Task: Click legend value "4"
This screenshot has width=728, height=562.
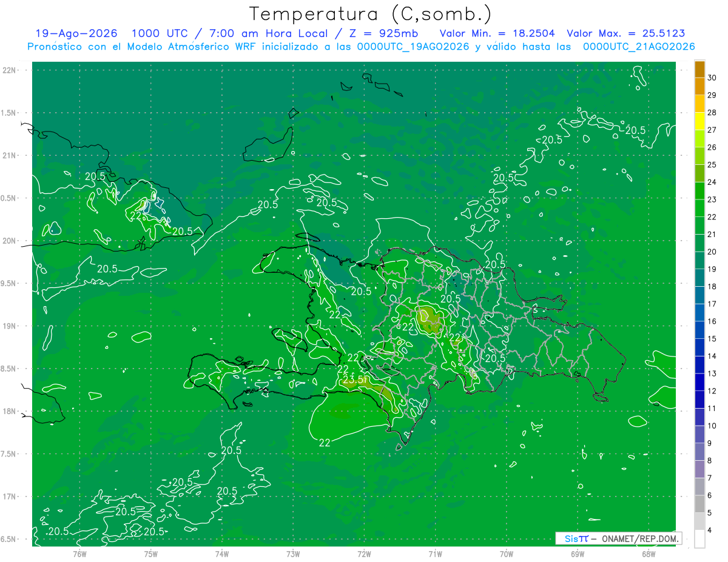Action: (711, 530)
